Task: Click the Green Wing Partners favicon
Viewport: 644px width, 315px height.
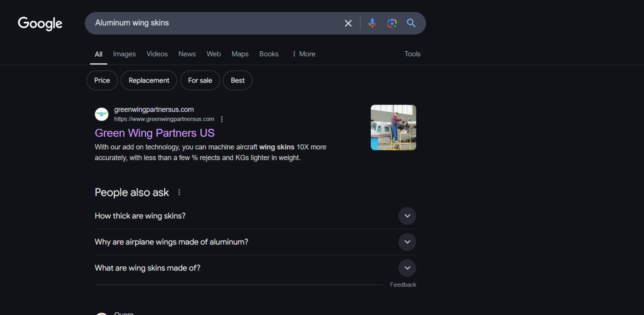Action: (x=102, y=114)
